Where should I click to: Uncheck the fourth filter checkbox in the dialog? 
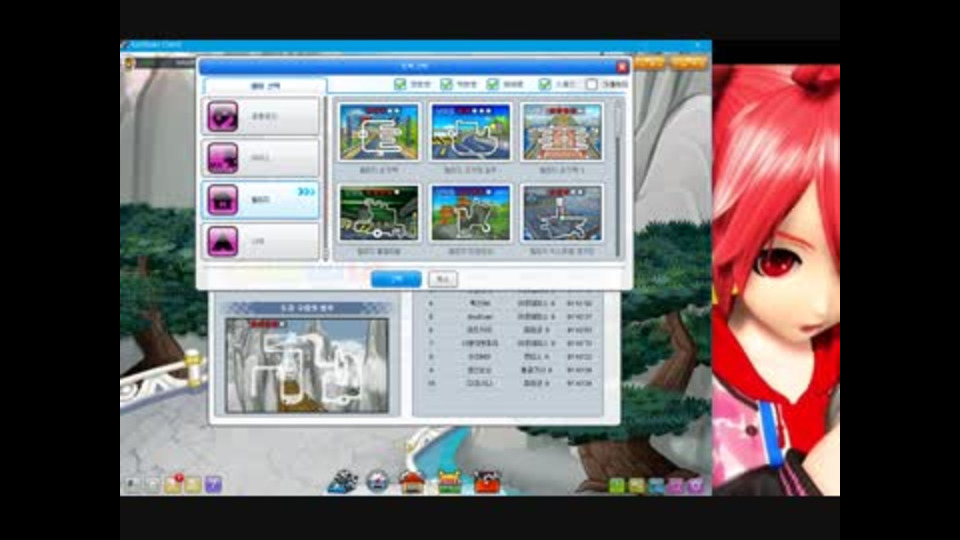545,84
